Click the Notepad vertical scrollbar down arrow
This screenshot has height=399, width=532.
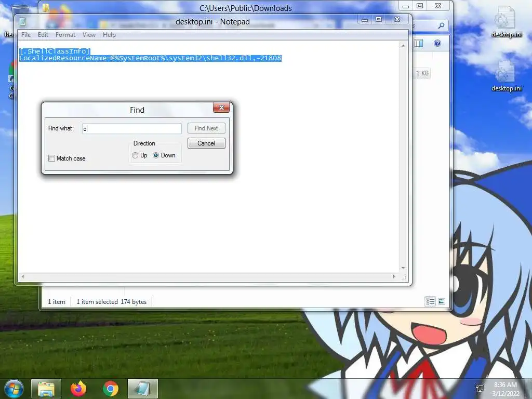tap(403, 268)
